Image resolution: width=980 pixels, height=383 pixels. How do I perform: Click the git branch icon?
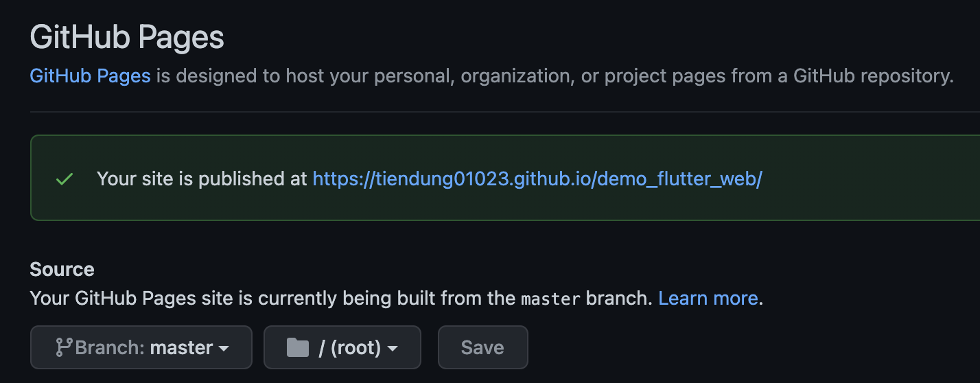tap(64, 347)
